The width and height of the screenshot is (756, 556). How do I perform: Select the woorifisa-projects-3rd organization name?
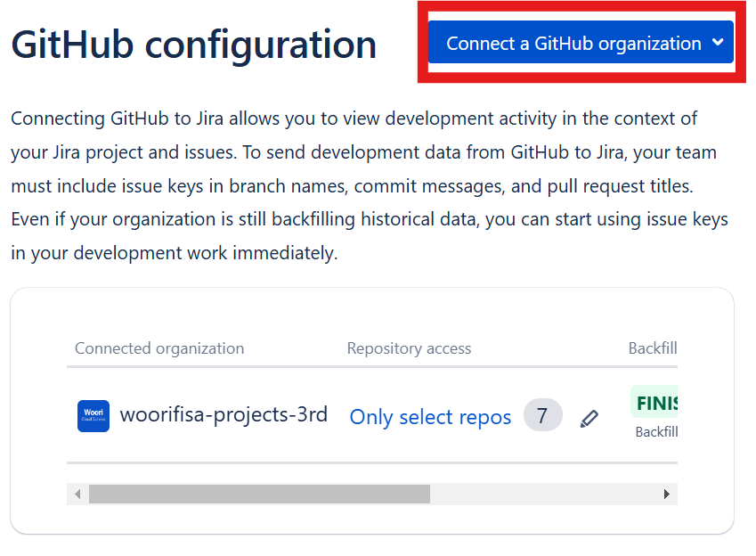[224, 414]
